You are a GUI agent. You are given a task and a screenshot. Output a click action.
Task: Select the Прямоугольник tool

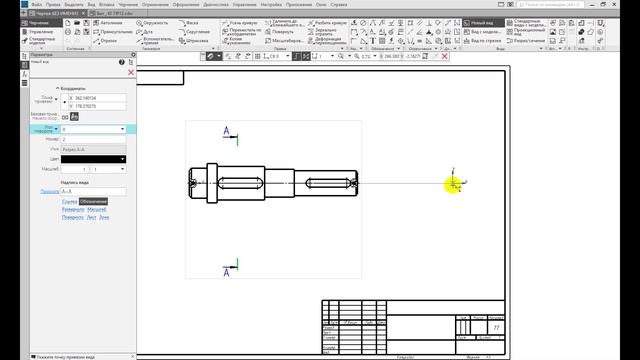[113, 31]
